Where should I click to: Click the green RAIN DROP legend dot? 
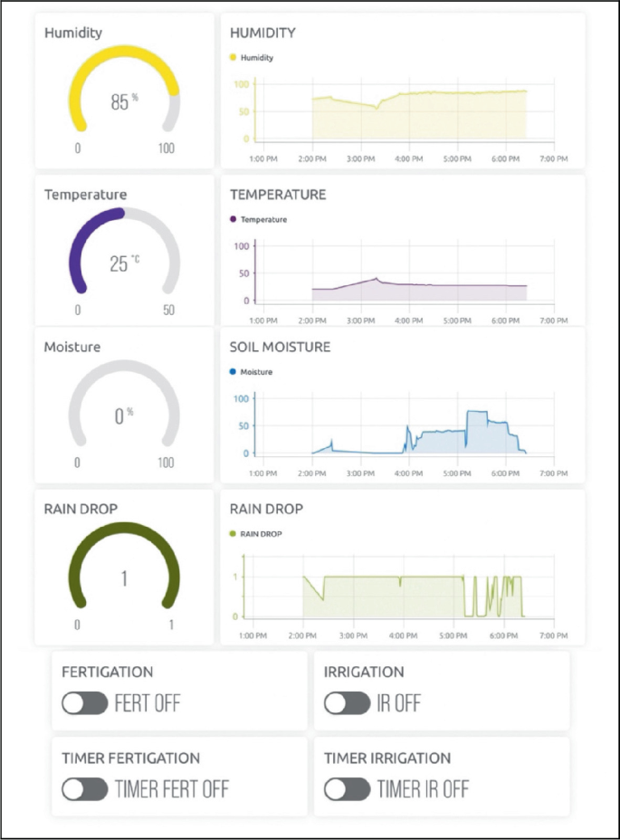(233, 533)
